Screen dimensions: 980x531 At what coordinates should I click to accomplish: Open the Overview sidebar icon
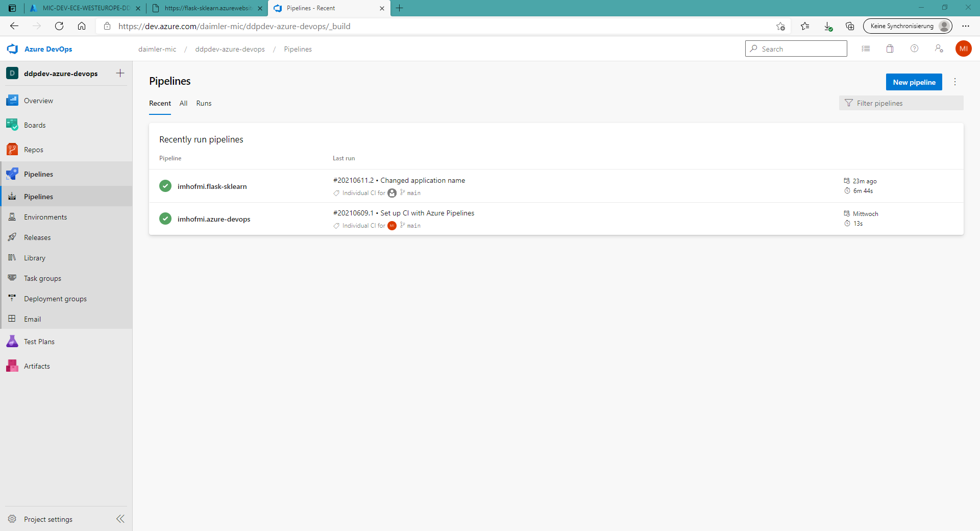click(12, 101)
